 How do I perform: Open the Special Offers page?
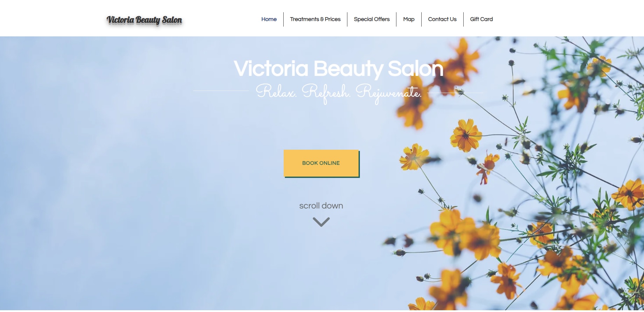372,19
